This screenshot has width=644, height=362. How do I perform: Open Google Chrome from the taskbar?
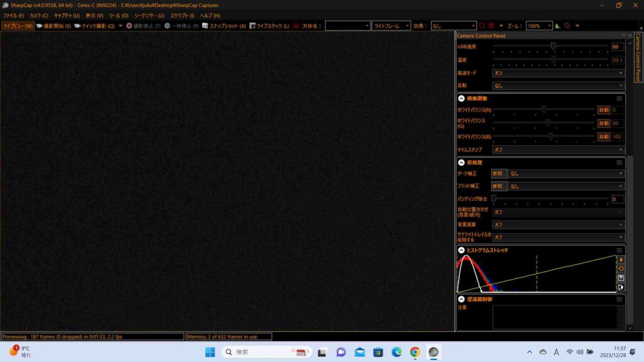pos(415,352)
